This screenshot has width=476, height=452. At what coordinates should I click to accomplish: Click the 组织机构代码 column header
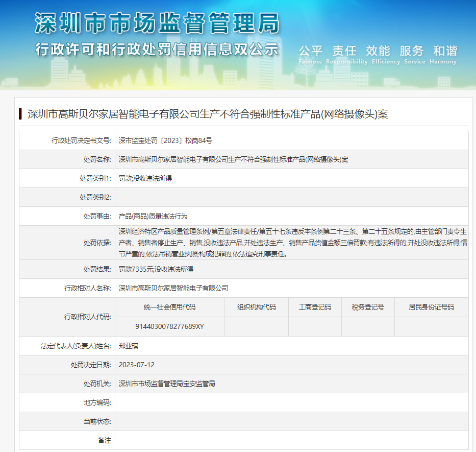256,307
